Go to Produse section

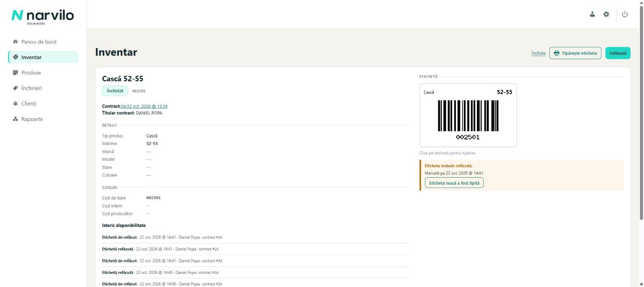(x=43, y=73)
